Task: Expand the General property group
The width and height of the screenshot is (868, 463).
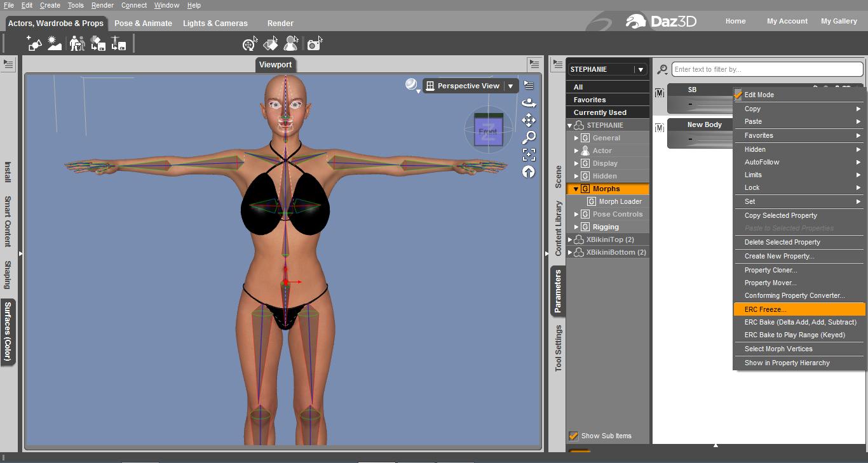Action: [576, 138]
